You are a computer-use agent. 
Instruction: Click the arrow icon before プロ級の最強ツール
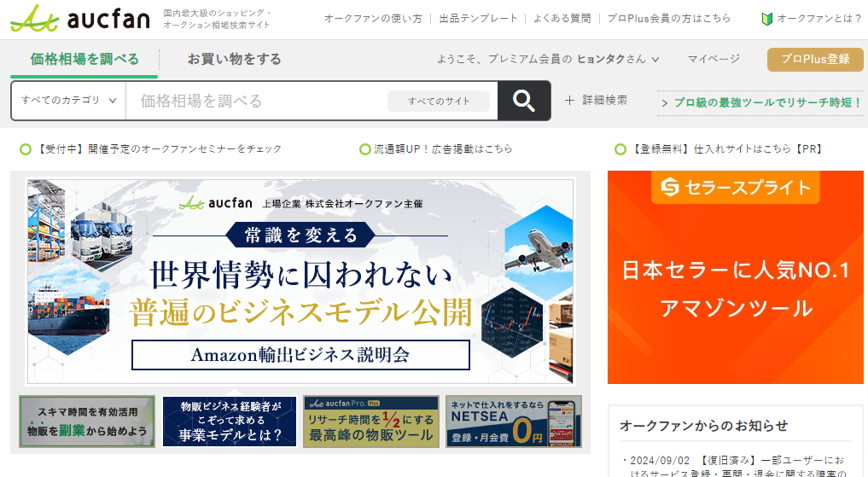665,103
